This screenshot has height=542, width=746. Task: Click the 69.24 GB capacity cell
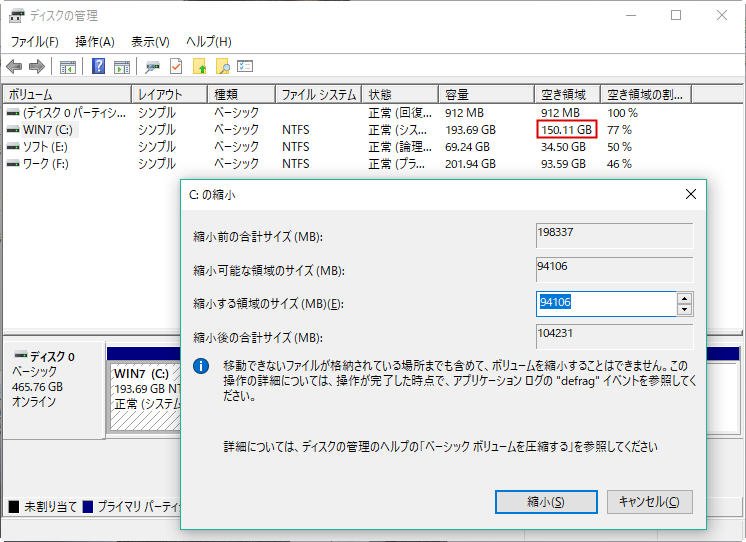coord(467,147)
